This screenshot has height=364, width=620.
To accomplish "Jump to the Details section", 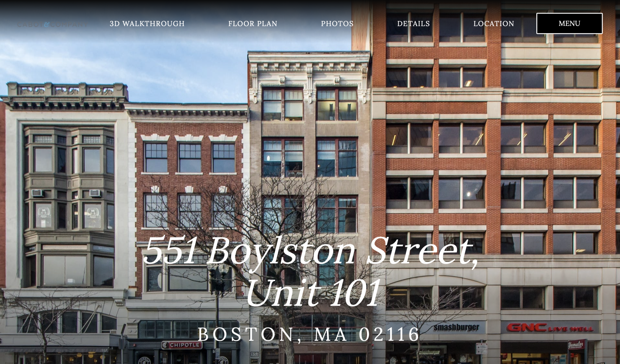I will click(x=413, y=24).
